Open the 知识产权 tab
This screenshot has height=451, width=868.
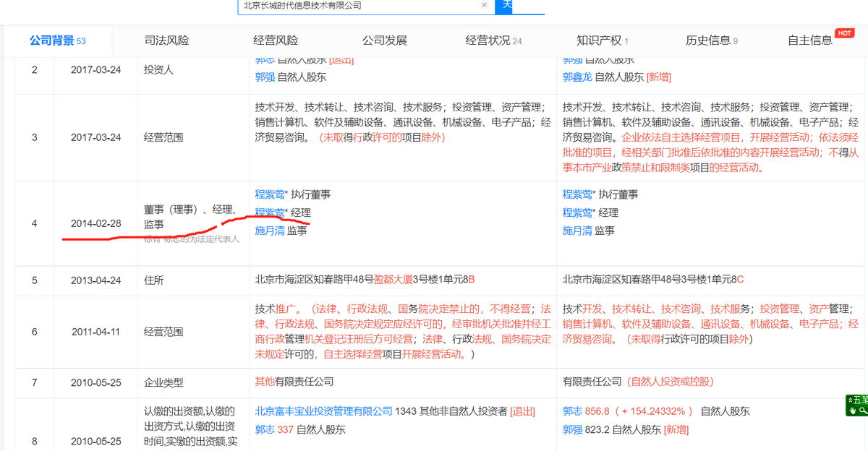[603, 40]
